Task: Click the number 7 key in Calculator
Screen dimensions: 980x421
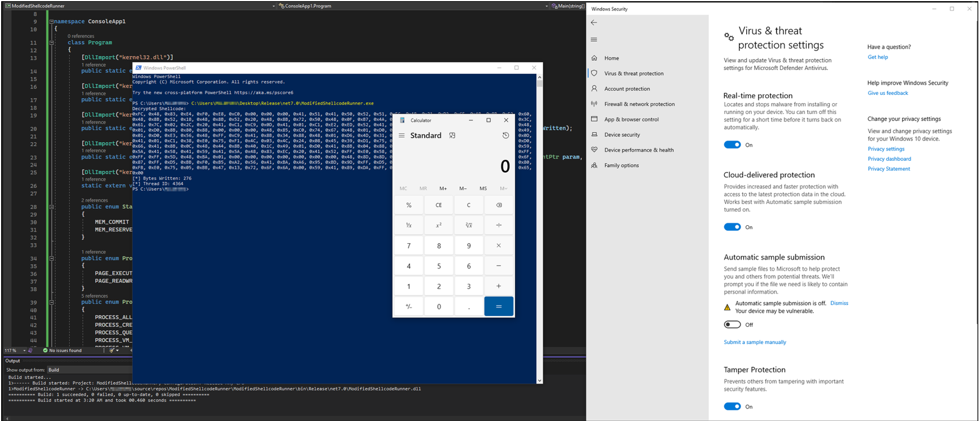Action: 409,245
